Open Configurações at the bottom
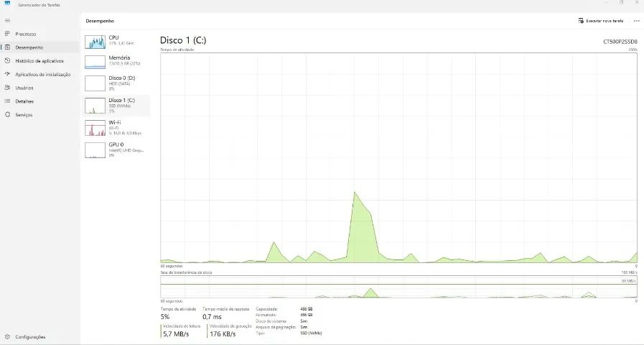The height and width of the screenshot is (345, 644). pyautogui.click(x=39, y=337)
